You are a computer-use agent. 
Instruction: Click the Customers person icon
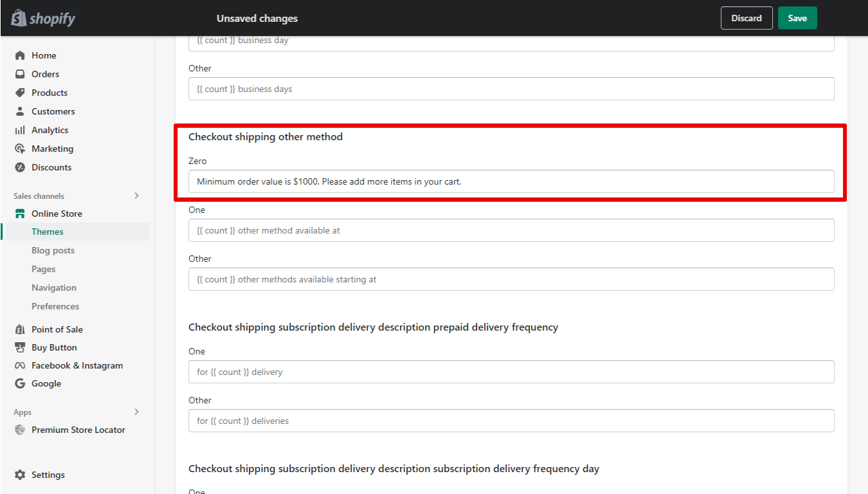pos(20,111)
